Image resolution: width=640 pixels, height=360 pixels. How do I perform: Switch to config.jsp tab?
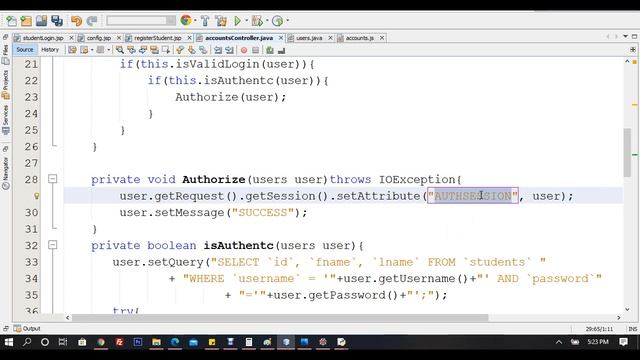98,38
